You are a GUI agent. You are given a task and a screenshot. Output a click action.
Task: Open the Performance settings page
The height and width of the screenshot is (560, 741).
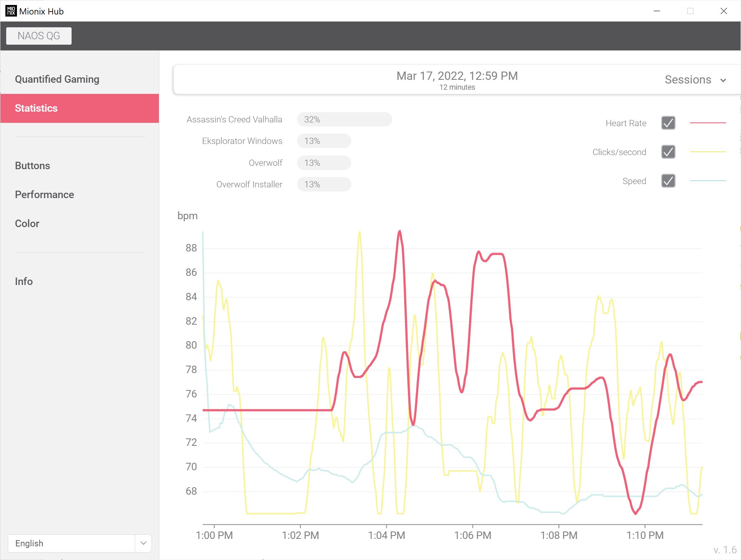click(44, 195)
